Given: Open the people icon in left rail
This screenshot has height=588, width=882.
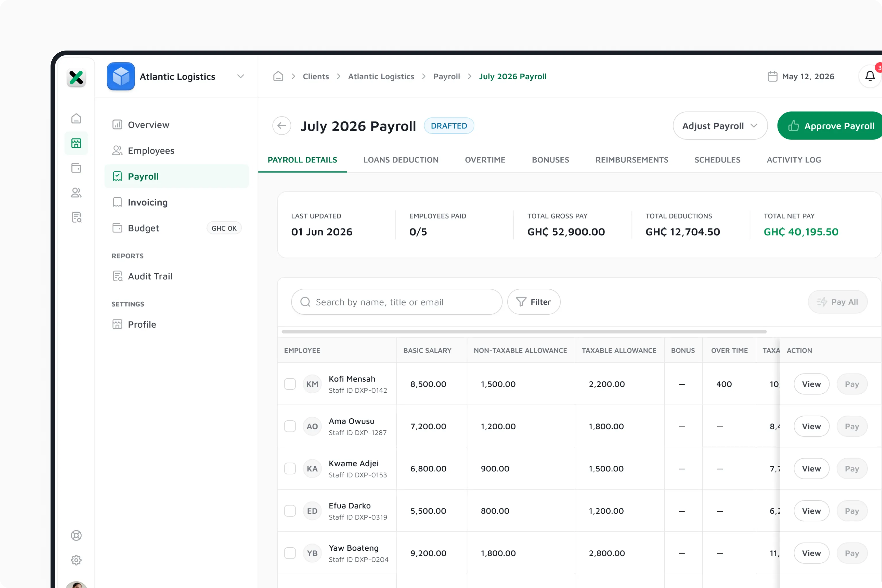Looking at the screenshot, I should [76, 192].
